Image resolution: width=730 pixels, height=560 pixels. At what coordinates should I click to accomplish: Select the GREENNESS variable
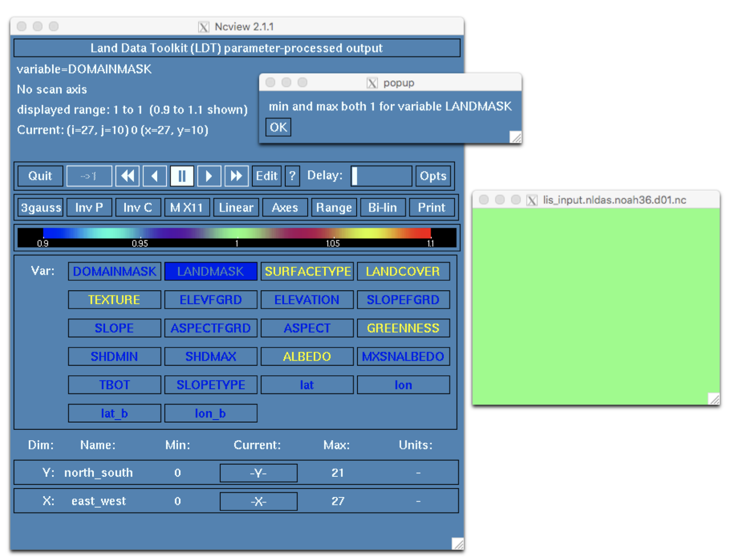(403, 328)
